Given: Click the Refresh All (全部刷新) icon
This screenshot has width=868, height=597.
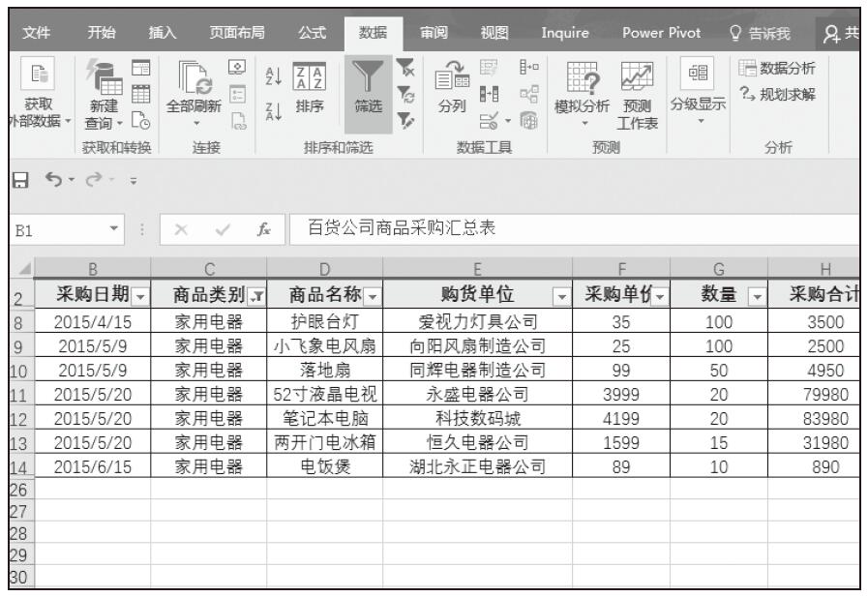Looking at the screenshot, I should [x=194, y=92].
